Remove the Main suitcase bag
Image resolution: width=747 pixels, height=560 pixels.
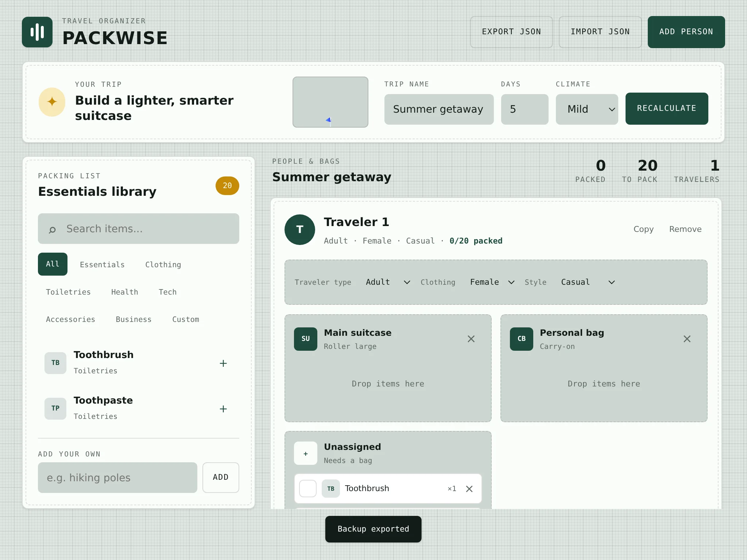pos(471,339)
